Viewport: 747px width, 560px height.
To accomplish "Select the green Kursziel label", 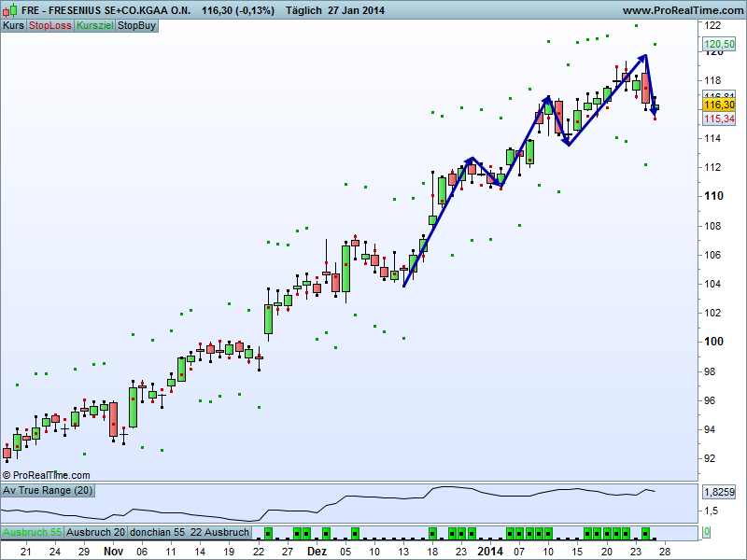I will point(95,26).
